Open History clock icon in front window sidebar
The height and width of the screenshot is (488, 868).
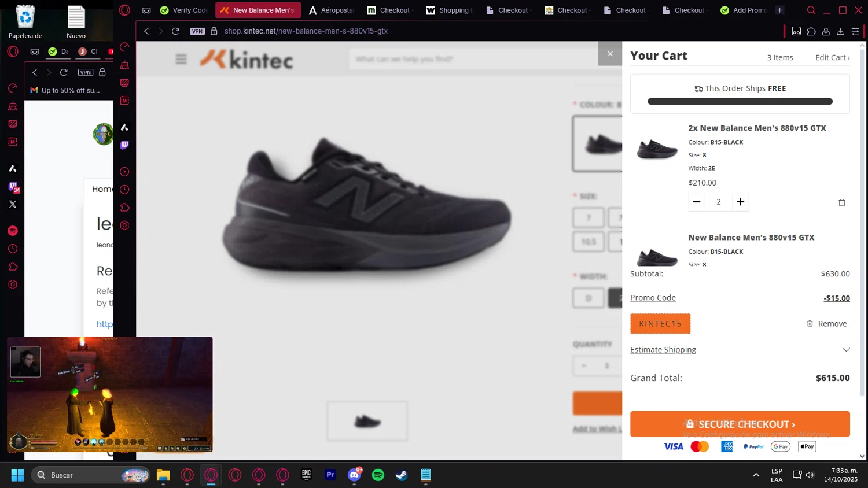pyautogui.click(x=124, y=190)
